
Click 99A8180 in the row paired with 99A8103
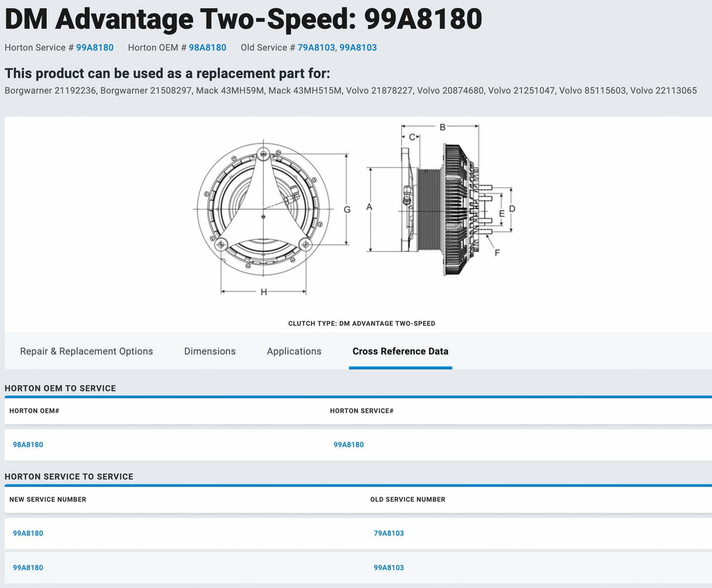click(x=28, y=567)
